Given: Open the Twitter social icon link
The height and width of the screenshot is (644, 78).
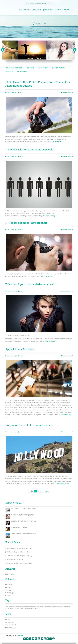Looking at the screenshot, I should (x=27, y=639).
